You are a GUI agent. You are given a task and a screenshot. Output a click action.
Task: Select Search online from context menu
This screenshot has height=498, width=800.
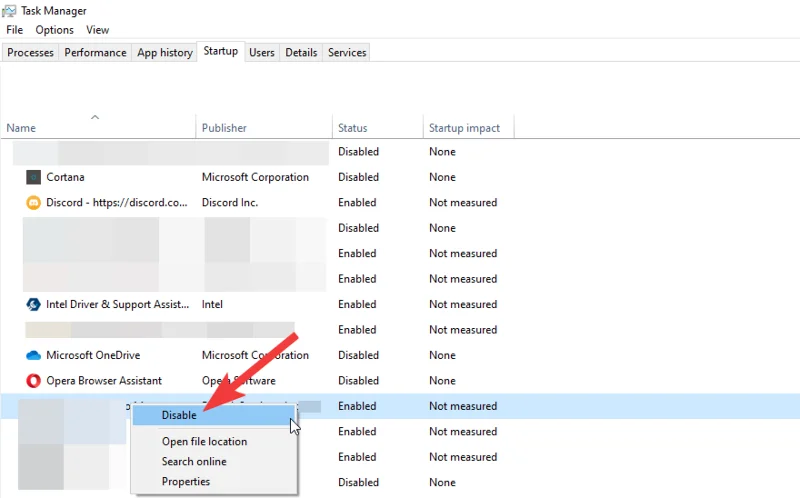pos(194,461)
